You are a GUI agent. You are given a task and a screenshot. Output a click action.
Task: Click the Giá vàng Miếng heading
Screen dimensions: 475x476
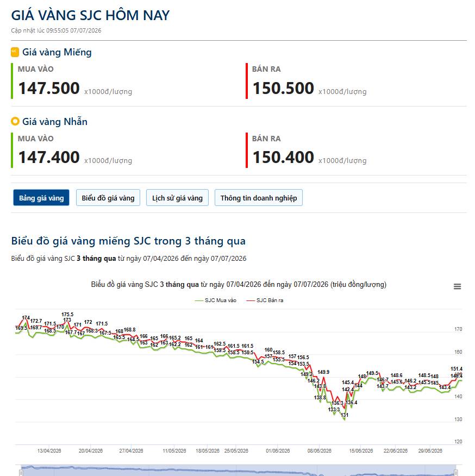(57, 52)
